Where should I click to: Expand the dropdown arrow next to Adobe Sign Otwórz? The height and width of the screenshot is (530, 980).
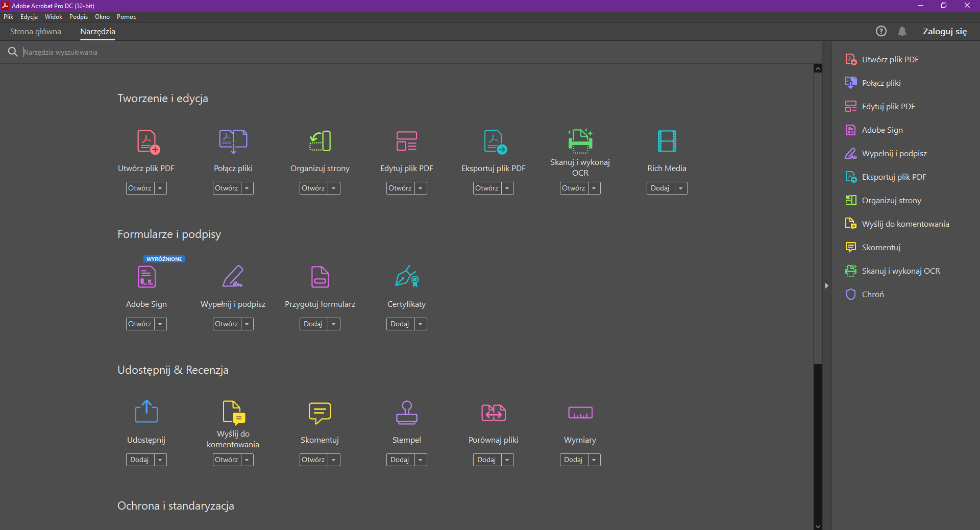[160, 324]
